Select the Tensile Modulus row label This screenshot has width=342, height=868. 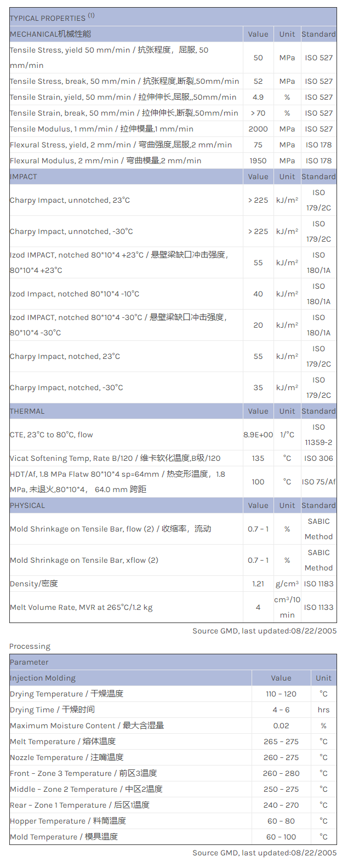pyautogui.click(x=101, y=129)
